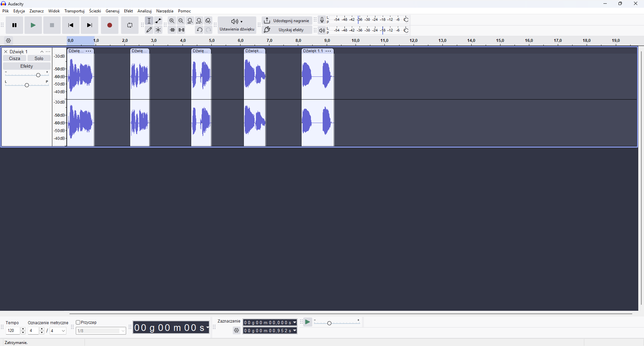
Task: Open timeline options via the gear icon
Action: (8, 41)
